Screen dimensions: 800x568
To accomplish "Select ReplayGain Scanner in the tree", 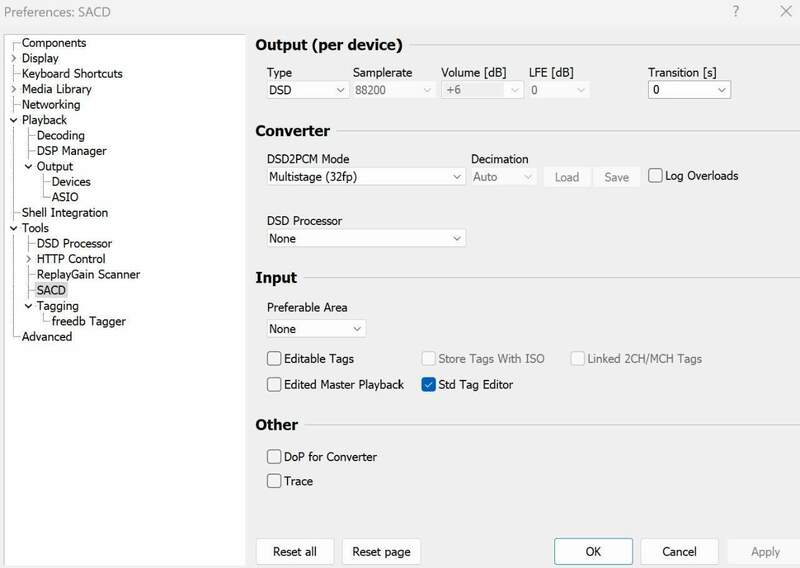I will 88,274.
